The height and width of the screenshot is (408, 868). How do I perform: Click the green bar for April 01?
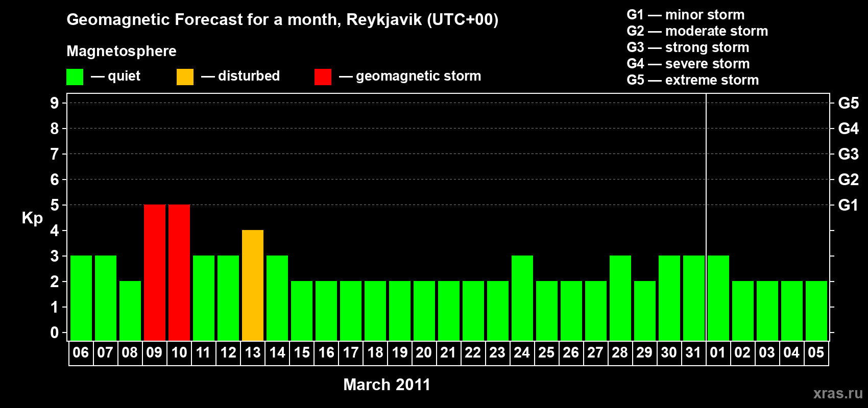pos(718,298)
